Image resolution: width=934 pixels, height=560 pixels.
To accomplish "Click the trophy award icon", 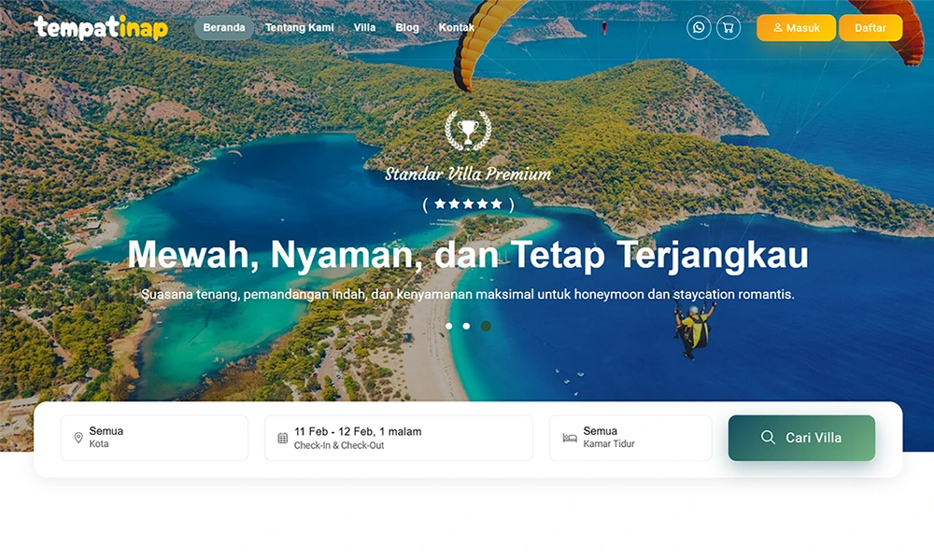I will pos(468,131).
